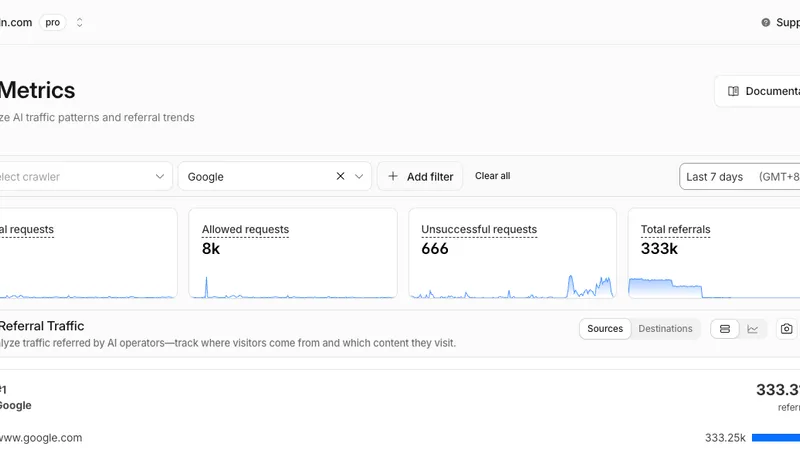Click the Unsuccessful requests sparkline chart
Image resolution: width=800 pixels, height=450 pixels.
tap(512, 287)
